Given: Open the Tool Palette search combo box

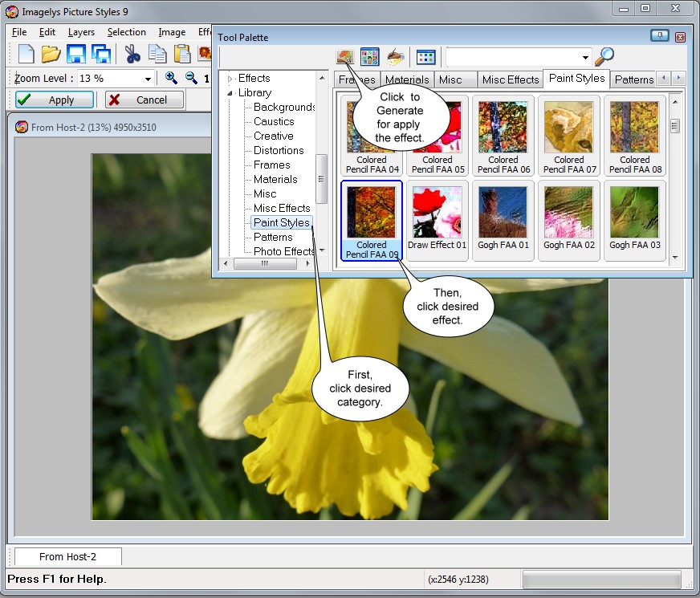Looking at the screenshot, I should click(585, 58).
